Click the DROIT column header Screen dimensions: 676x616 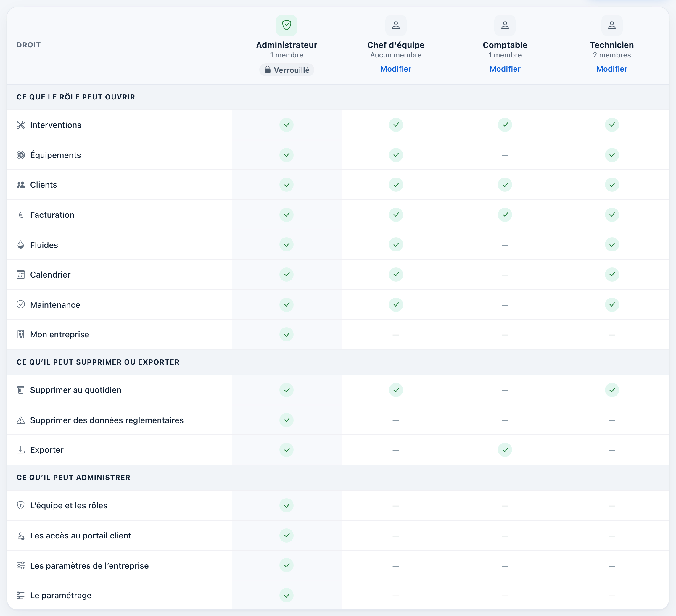coord(29,45)
